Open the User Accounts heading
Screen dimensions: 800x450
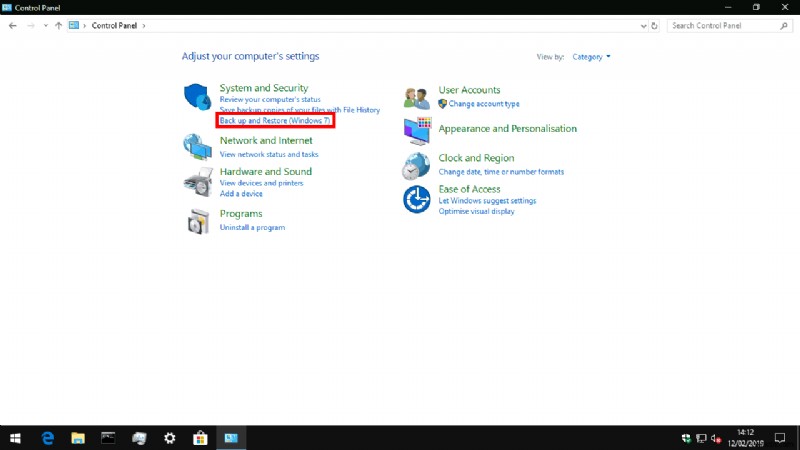[x=469, y=90]
